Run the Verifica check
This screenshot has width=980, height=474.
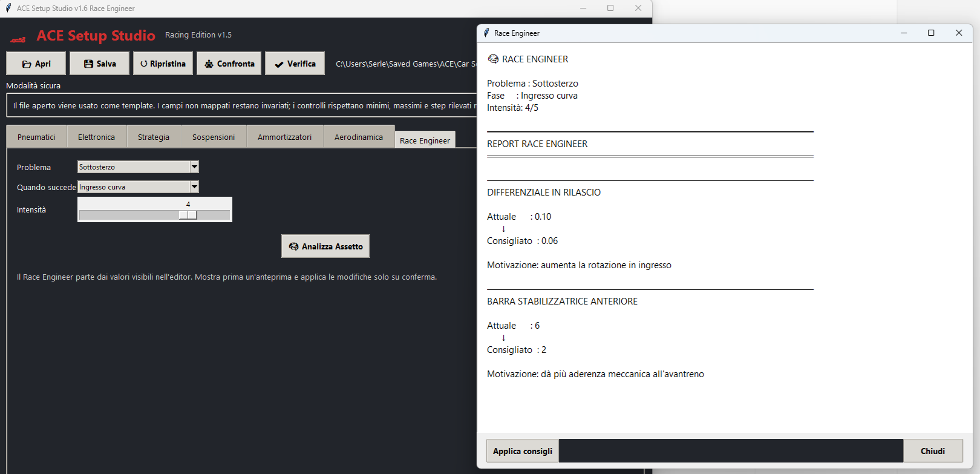[x=295, y=64]
